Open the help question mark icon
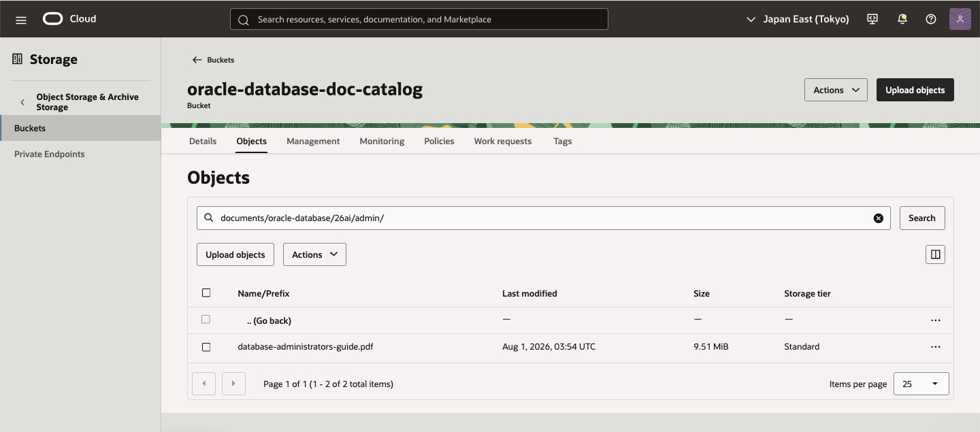Screen dimensions: 980x432 [931, 19]
